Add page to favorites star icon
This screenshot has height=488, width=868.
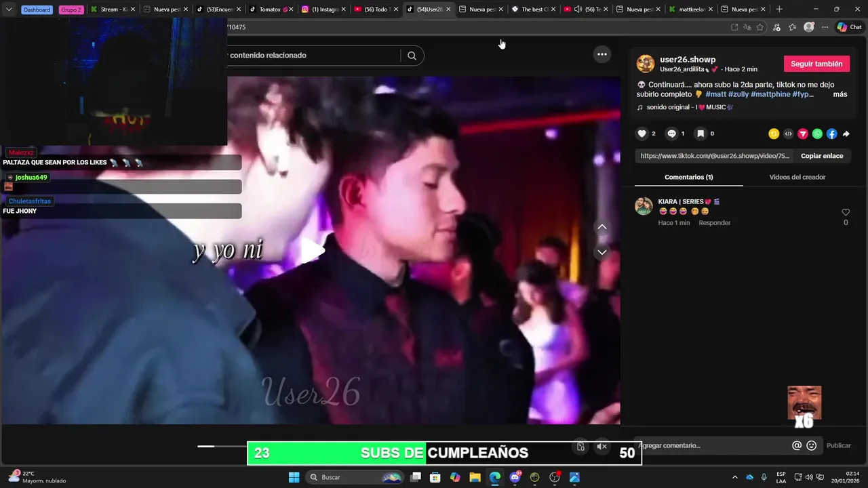760,27
